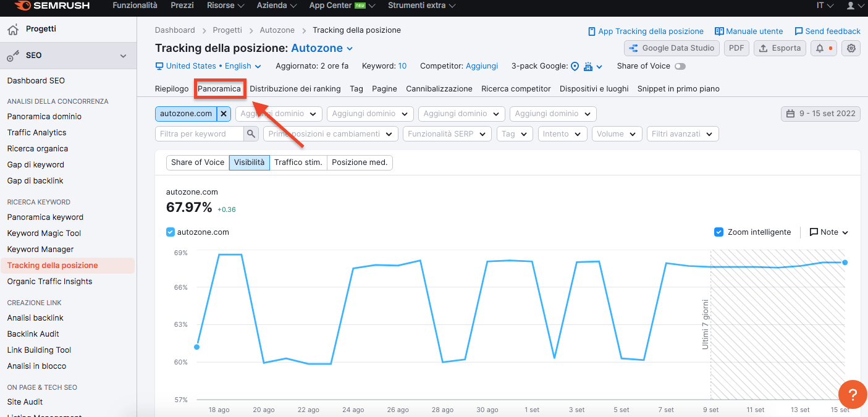Open the United States English location selector
868x417 pixels.
pos(208,66)
